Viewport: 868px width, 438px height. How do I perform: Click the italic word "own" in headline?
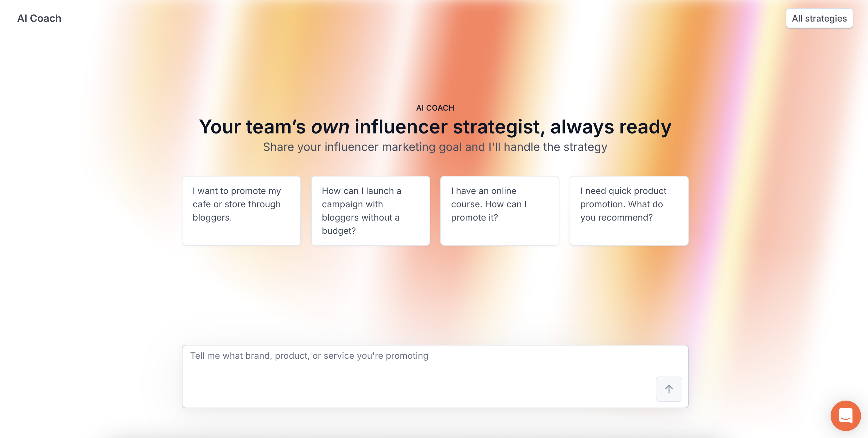[x=330, y=127]
